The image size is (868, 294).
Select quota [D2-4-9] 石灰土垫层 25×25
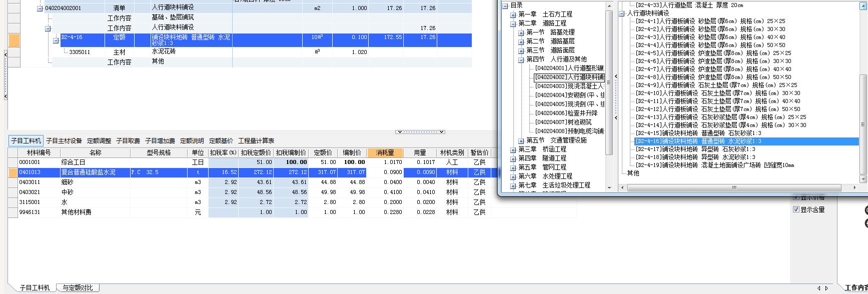[x=716, y=85]
